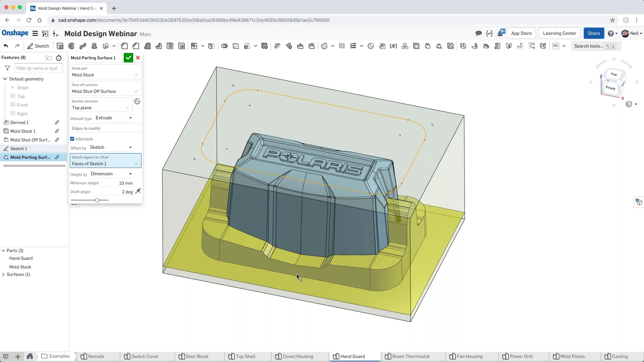The image size is (644, 362).
Task: Select the Extrude tool
Action: click(x=60, y=46)
